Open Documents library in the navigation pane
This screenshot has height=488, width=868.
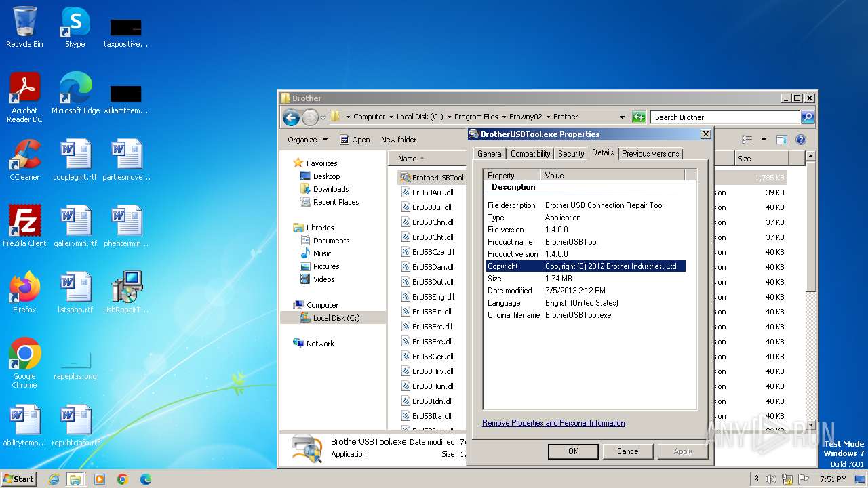331,241
